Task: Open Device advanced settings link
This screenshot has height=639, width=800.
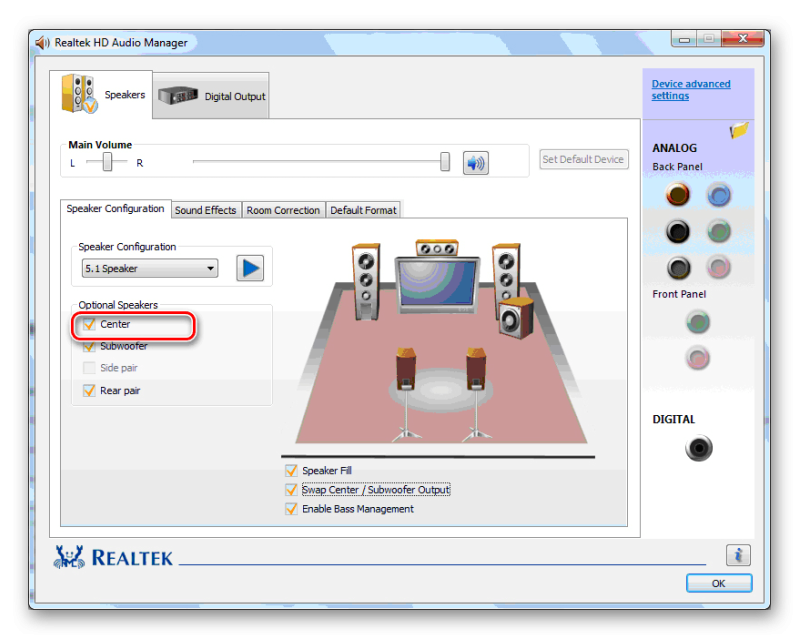Action: 691,90
